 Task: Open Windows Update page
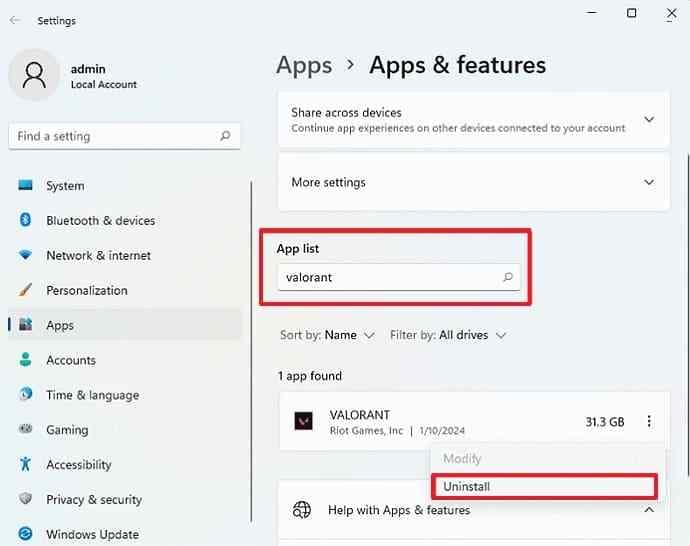[92, 534]
